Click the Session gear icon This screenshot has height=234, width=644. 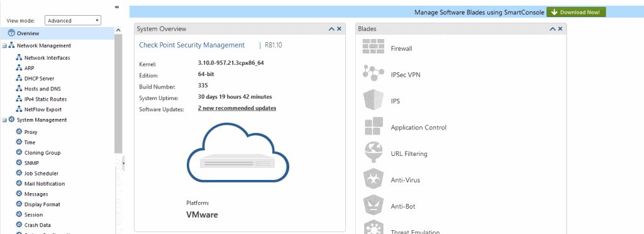tap(18, 214)
